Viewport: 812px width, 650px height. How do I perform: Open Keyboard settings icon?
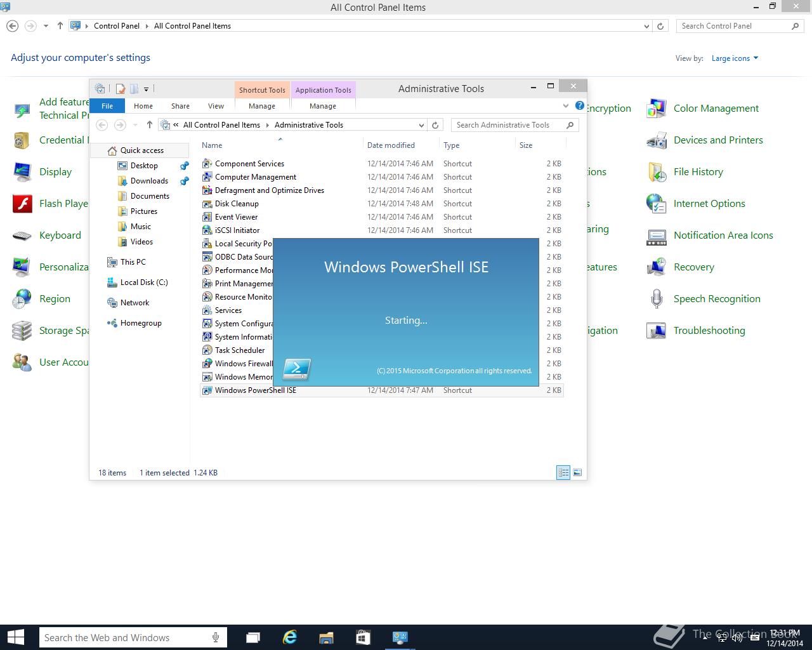(22, 235)
